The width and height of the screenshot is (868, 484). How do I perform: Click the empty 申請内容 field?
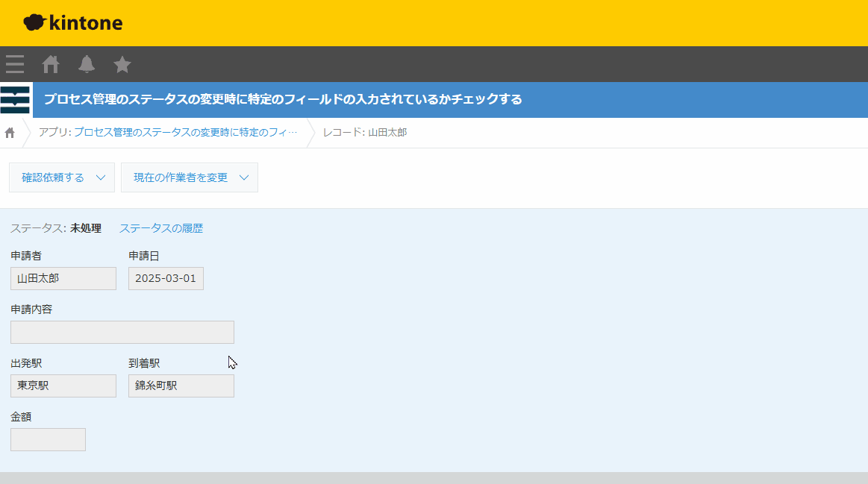point(122,332)
